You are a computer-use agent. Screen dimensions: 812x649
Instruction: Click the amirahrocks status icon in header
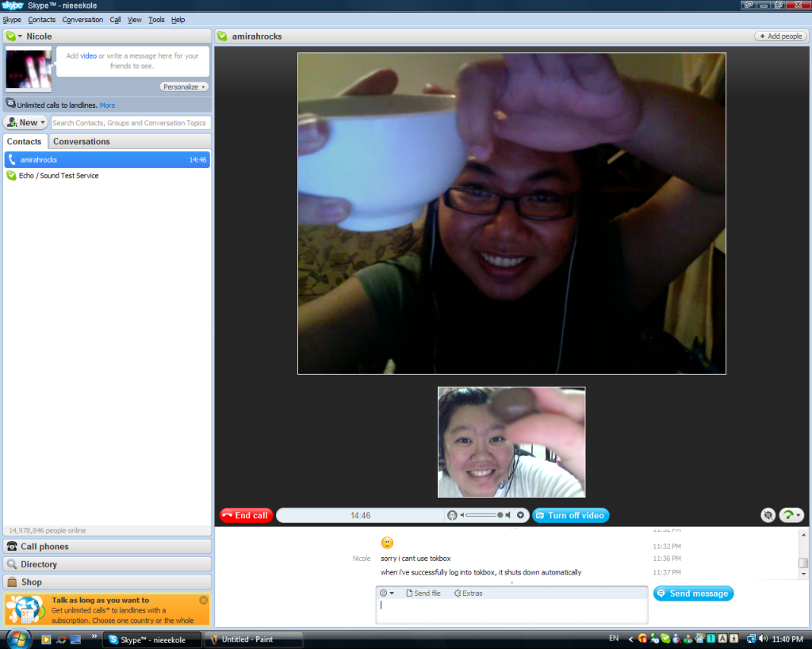click(x=223, y=36)
